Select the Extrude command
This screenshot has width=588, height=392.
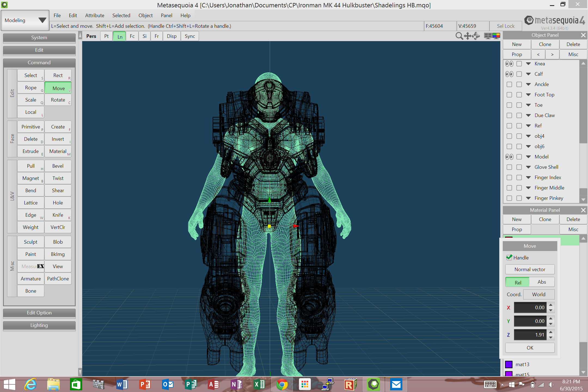31,151
